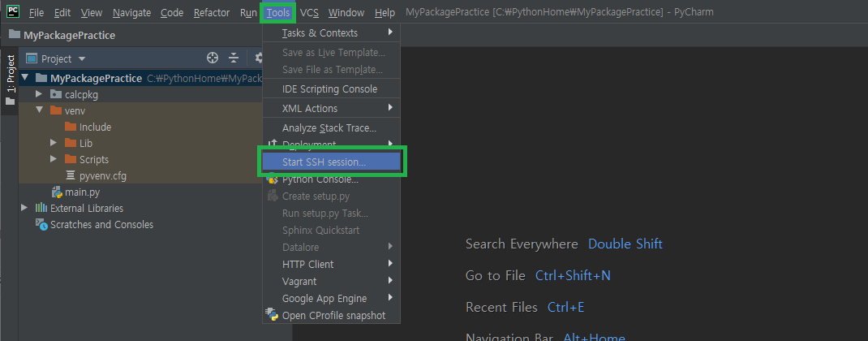Open the Code menu
Image resolution: width=868 pixels, height=341 pixels.
click(x=172, y=12)
